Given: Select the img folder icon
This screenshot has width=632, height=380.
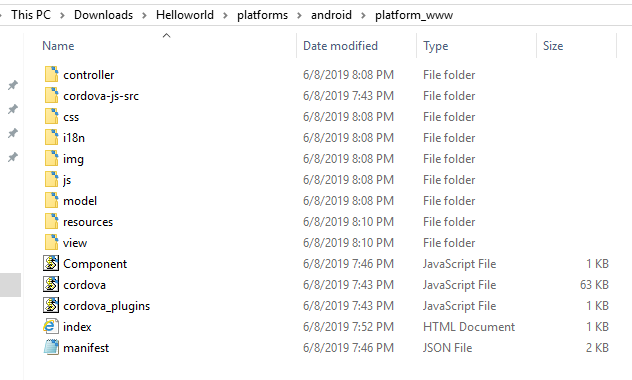Looking at the screenshot, I should (x=51, y=158).
